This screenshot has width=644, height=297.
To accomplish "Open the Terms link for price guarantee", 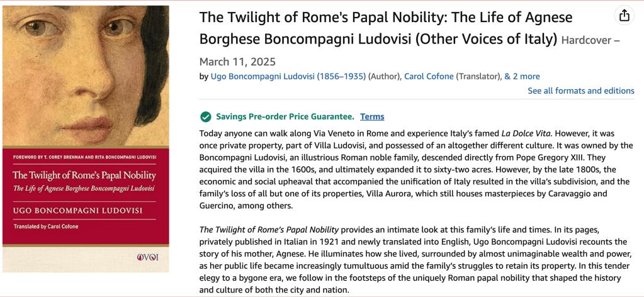I will pos(372,116).
